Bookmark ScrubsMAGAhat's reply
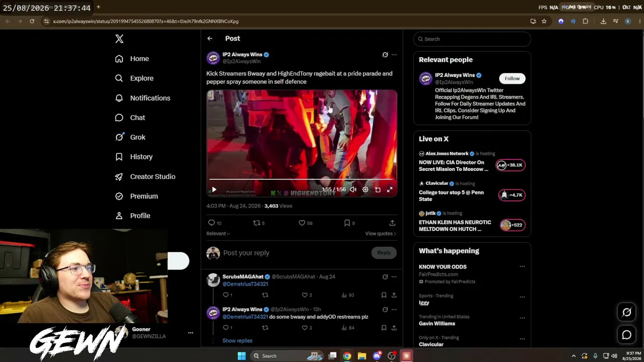The width and height of the screenshot is (644, 362). [384, 295]
